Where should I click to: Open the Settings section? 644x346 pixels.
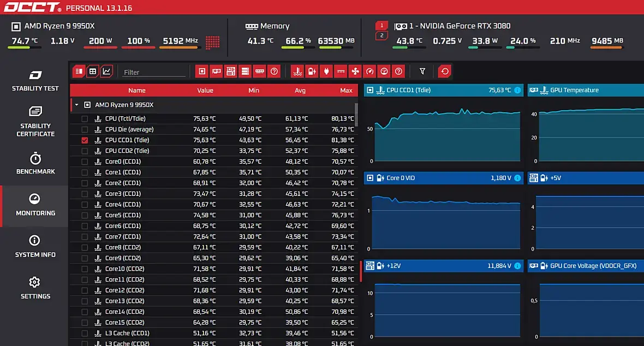(x=35, y=288)
